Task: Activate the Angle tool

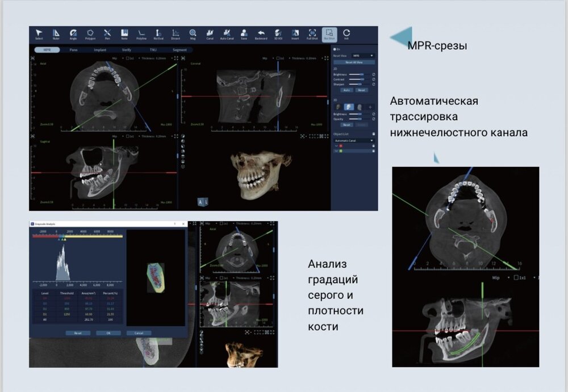Action: 73,35
